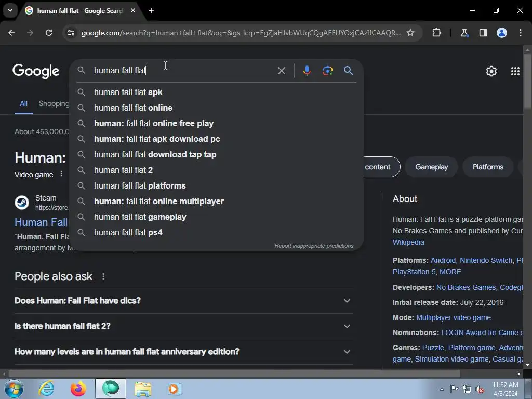
Task: Open No Brakes Games developer link
Action: point(466,287)
